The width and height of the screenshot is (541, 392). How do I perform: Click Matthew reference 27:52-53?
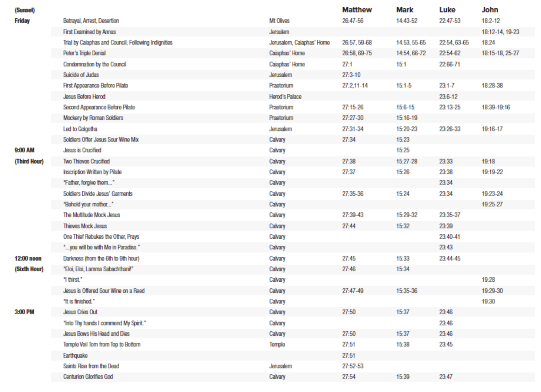click(x=353, y=366)
